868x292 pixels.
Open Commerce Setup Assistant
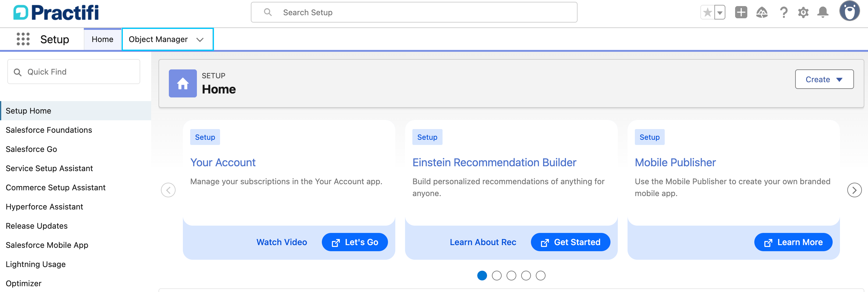click(55, 188)
